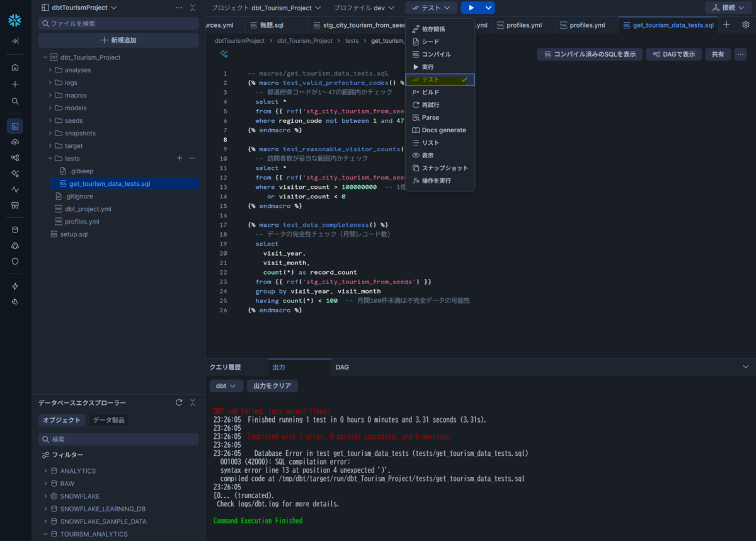Open the cloud upload Ingestion icon
This screenshot has width=756, height=541.
coord(15,142)
